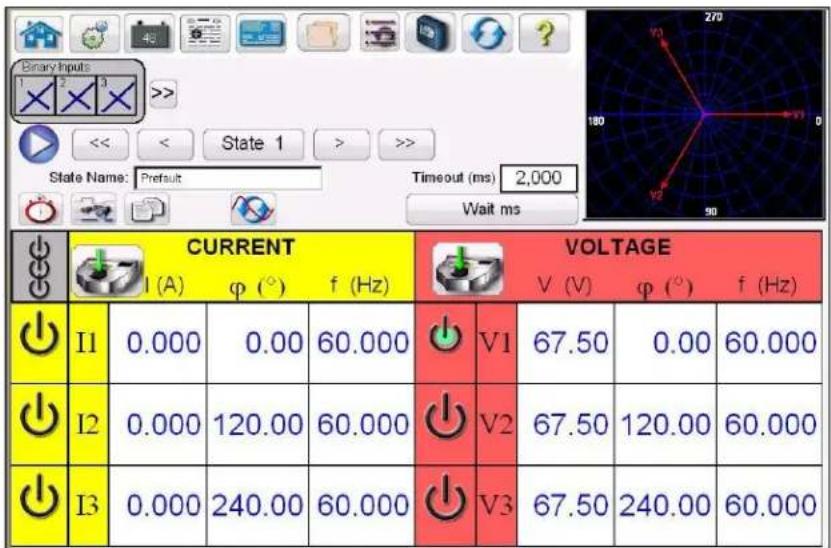
Task: Click the I1 channel label
Action: coord(88,343)
